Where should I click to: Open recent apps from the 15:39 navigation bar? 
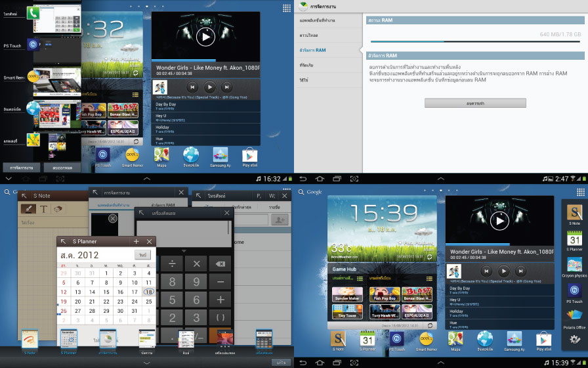pos(337,362)
